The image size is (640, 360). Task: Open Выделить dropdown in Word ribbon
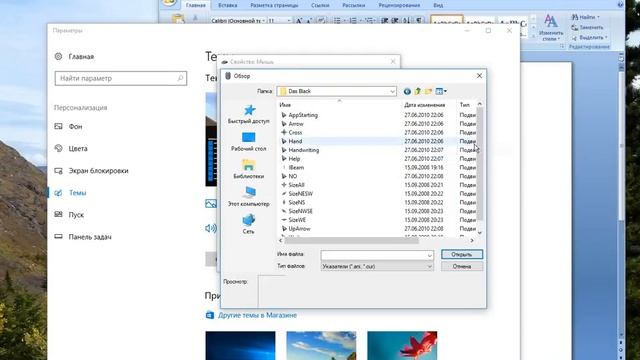[x=589, y=38]
